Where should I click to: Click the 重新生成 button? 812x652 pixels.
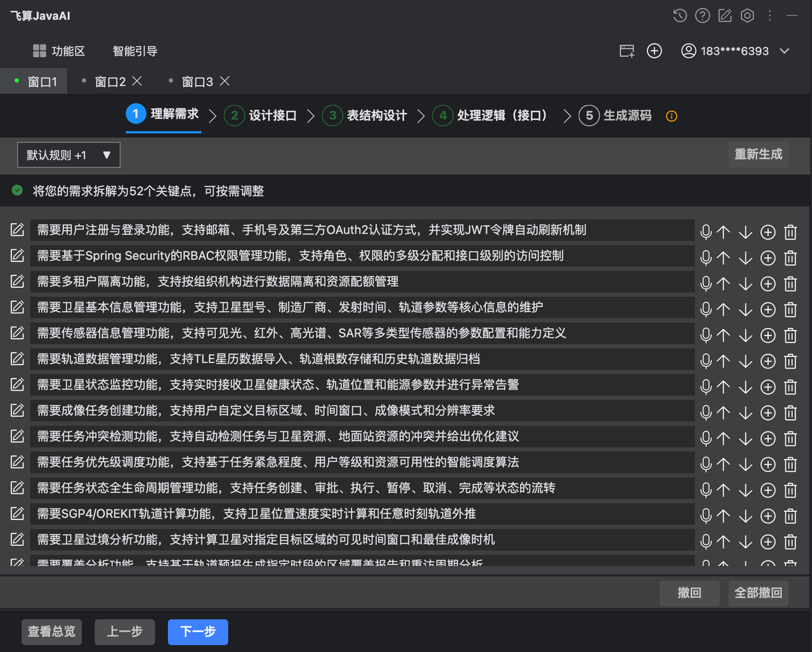(x=758, y=154)
